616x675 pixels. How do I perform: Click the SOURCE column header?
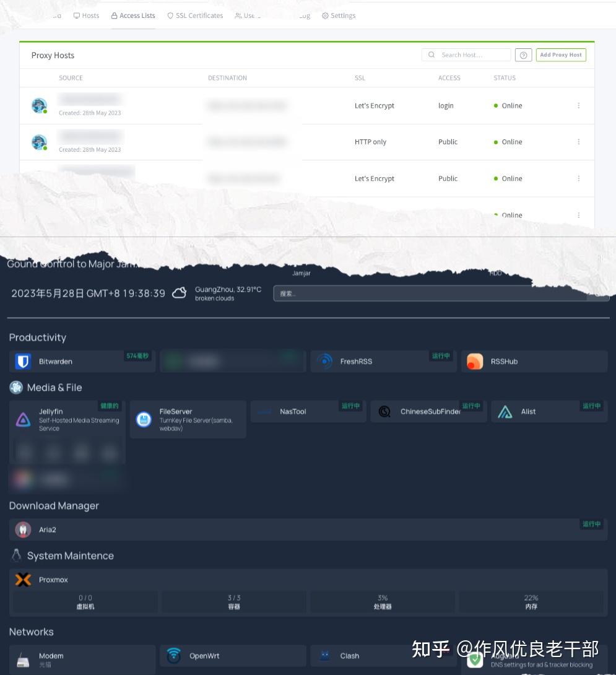71,78
